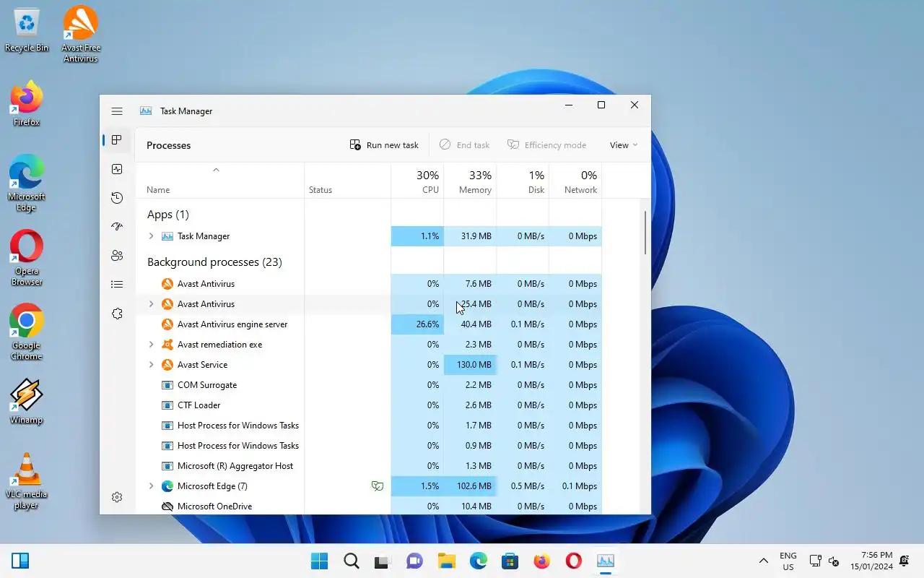Image resolution: width=924 pixels, height=578 pixels.
Task: Open the Windows Start button on taskbar
Action: pyautogui.click(x=319, y=561)
